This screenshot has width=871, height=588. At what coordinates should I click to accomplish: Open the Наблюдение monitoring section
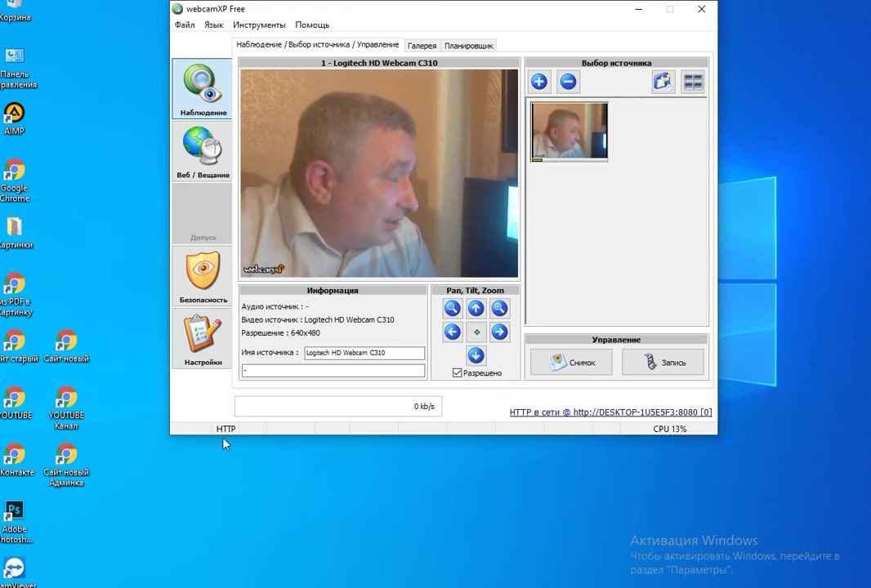click(x=202, y=89)
